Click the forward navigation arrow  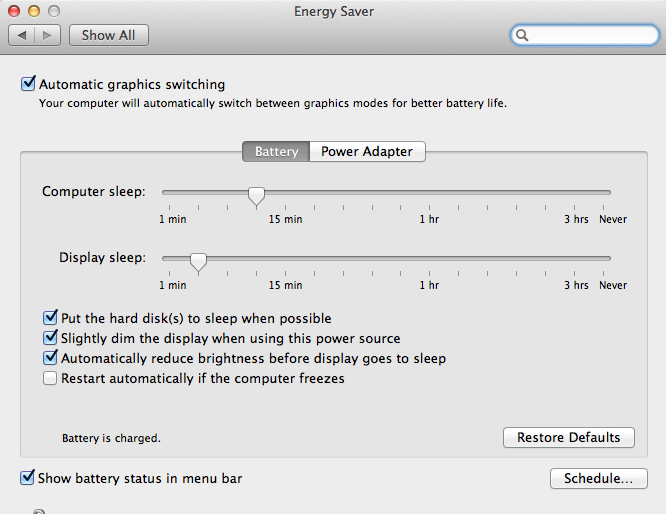[47, 35]
